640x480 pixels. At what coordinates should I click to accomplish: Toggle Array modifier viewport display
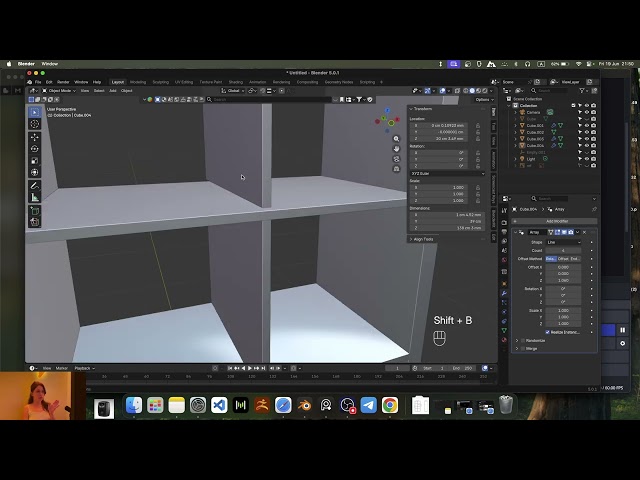(564, 232)
